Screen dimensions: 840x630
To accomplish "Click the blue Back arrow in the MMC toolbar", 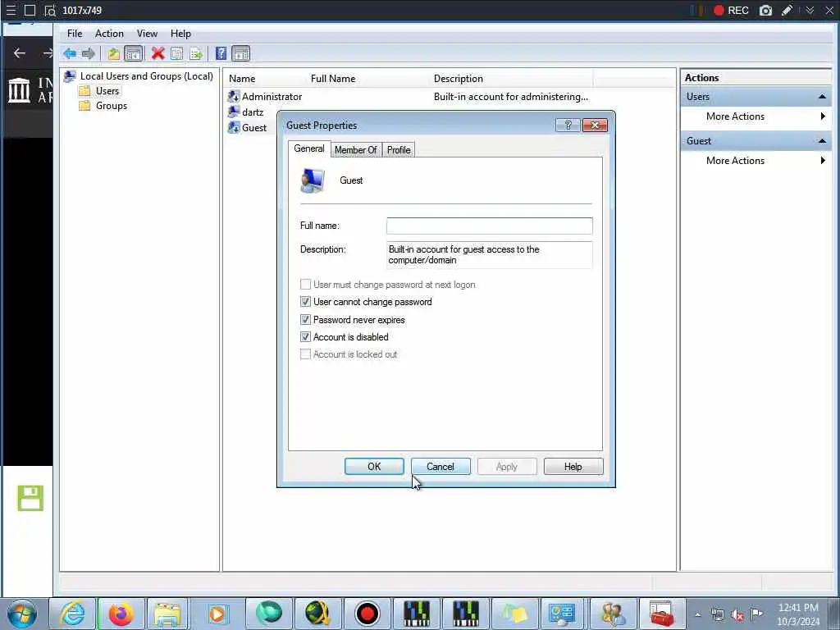I will pyautogui.click(x=70, y=53).
